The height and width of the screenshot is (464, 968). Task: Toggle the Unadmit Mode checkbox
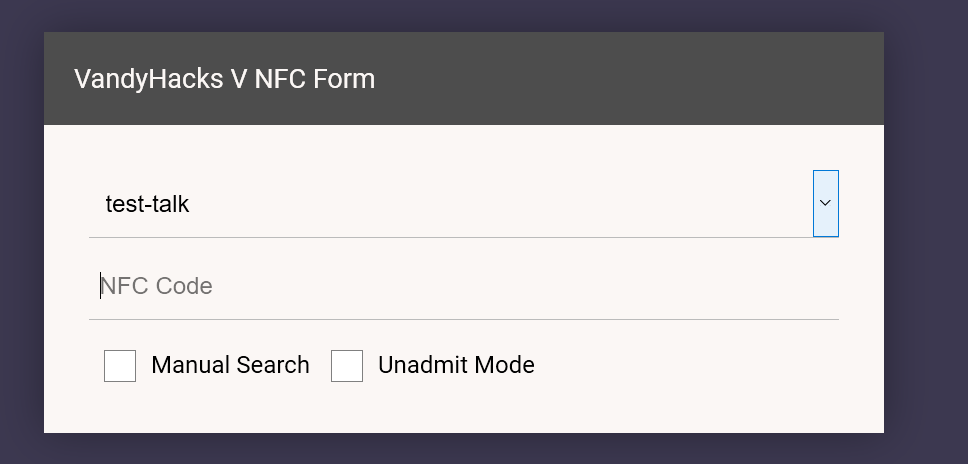point(347,366)
